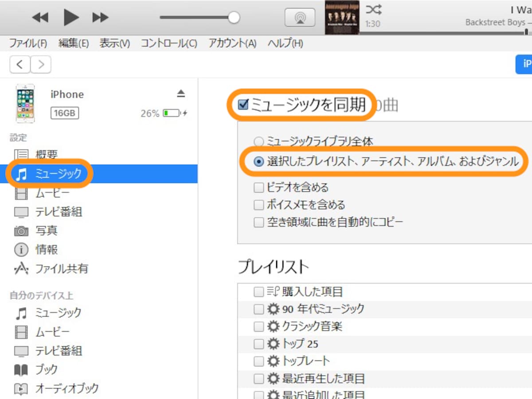Viewport: 532px width, 399px height.
Task: Click the rewind previous track button
Action: pyautogui.click(x=40, y=18)
